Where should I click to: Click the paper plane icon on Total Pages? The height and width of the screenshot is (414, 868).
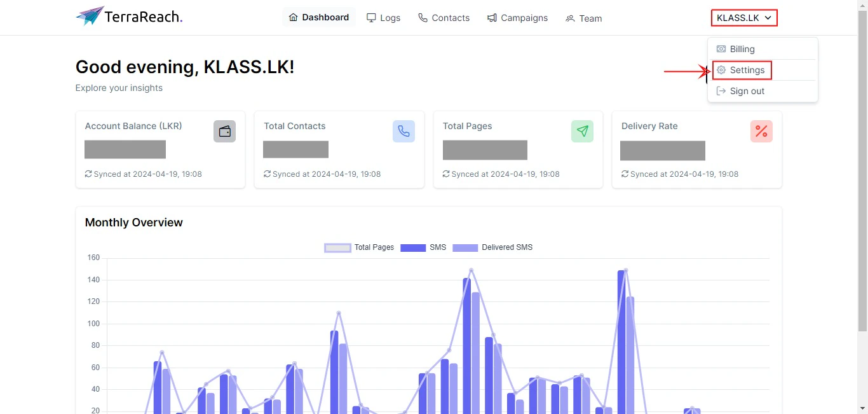[x=582, y=131]
